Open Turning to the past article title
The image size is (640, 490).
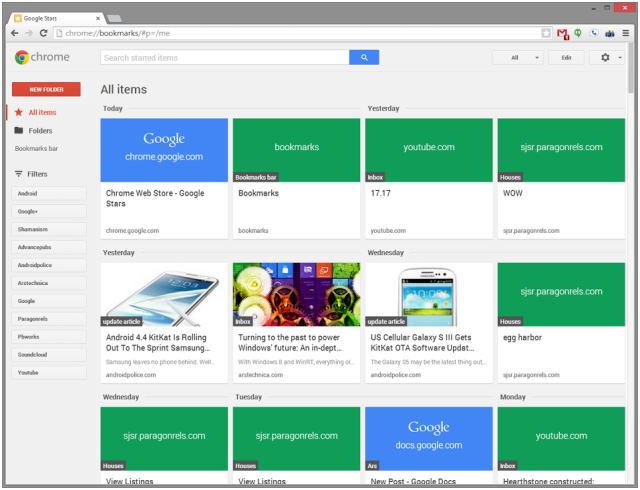pyautogui.click(x=290, y=343)
